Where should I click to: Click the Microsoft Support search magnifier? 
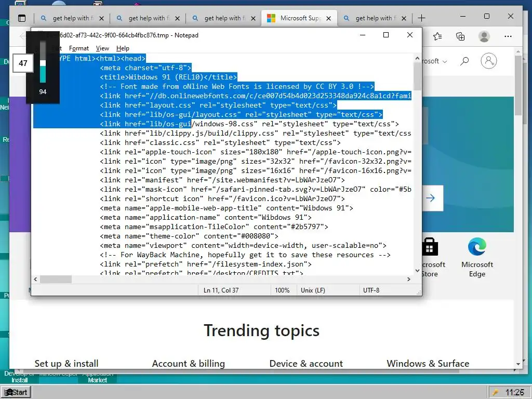[464, 61]
